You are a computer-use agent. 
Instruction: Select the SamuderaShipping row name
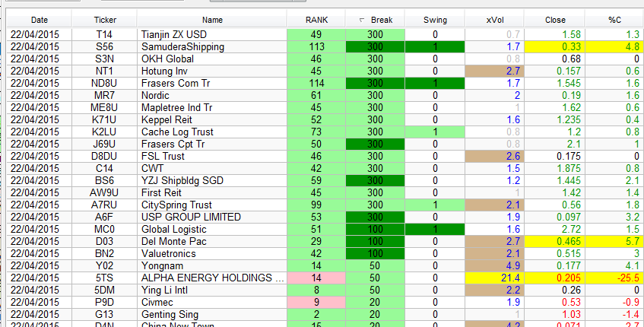(182, 47)
